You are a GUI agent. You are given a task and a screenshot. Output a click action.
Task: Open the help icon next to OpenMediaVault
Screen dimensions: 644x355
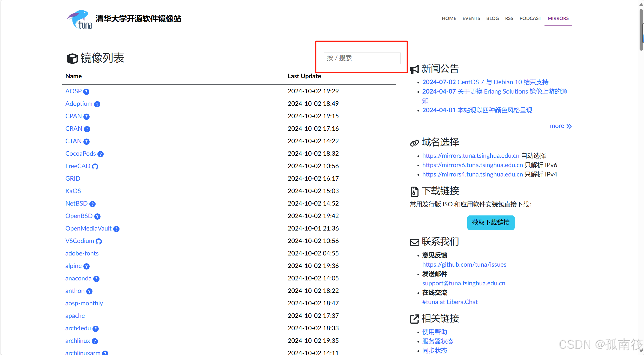pyautogui.click(x=116, y=229)
